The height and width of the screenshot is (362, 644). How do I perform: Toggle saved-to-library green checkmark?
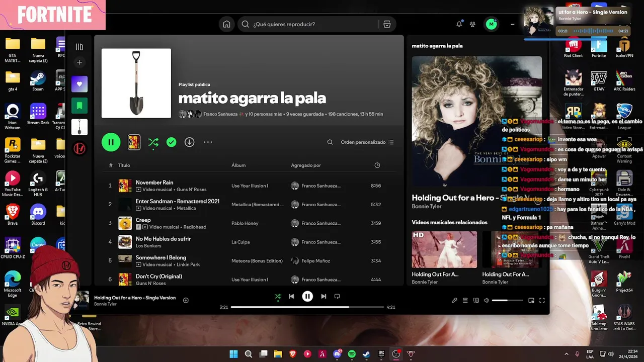pos(172,142)
